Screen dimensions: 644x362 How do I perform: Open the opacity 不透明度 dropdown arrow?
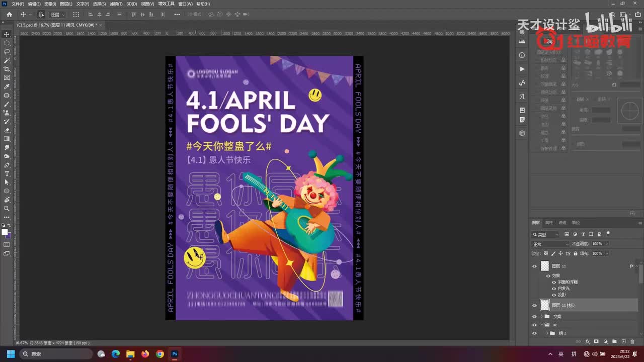click(x=607, y=244)
